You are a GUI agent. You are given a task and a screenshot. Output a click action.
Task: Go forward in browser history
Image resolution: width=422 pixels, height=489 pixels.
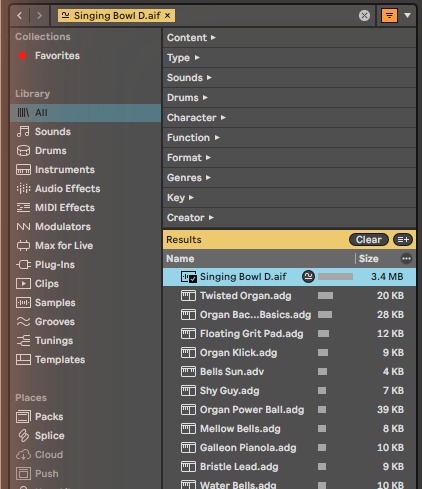coord(39,15)
